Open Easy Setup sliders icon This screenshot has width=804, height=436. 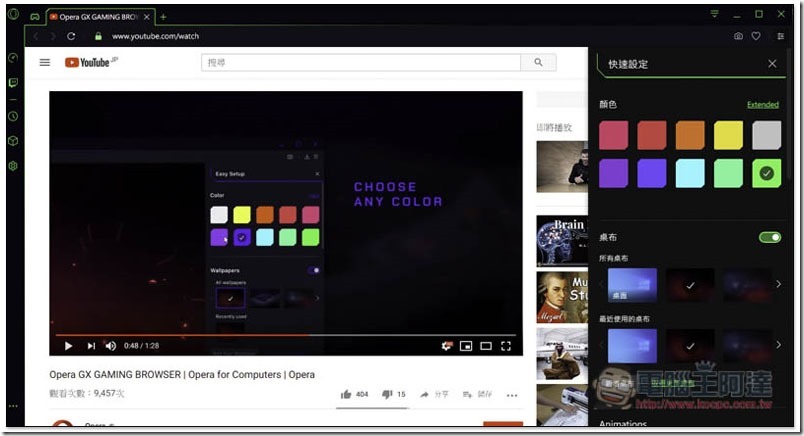point(780,36)
